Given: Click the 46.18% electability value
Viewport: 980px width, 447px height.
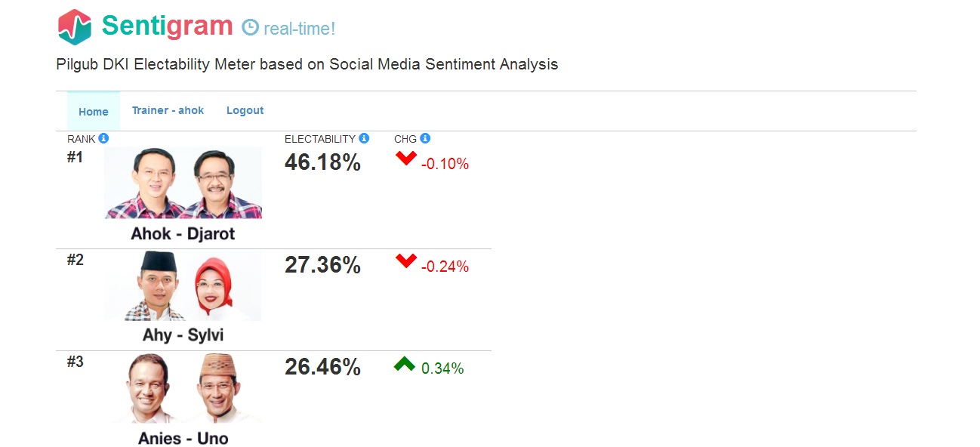Looking at the screenshot, I should (322, 162).
